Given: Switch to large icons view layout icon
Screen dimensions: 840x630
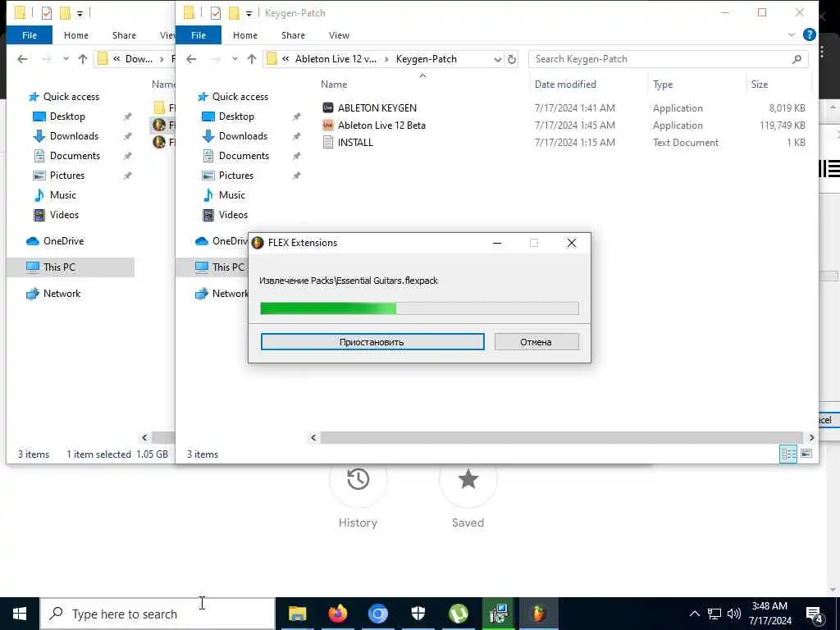Looking at the screenshot, I should (806, 454).
